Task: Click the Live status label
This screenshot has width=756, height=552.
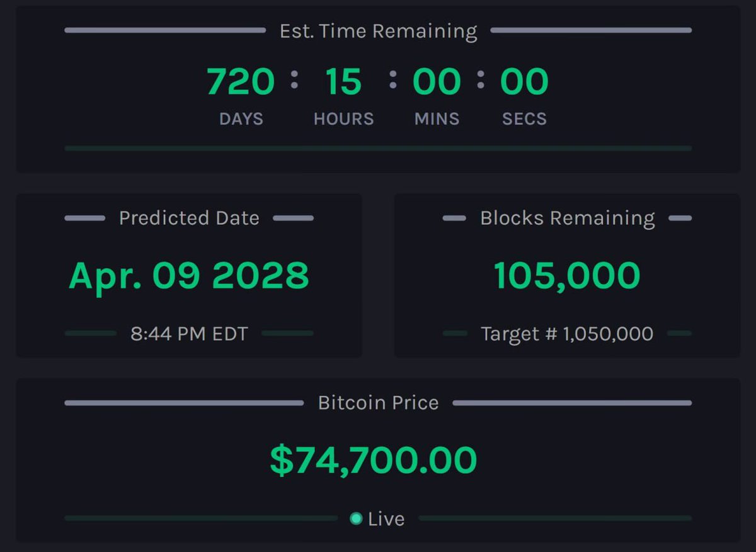Action: [x=386, y=519]
